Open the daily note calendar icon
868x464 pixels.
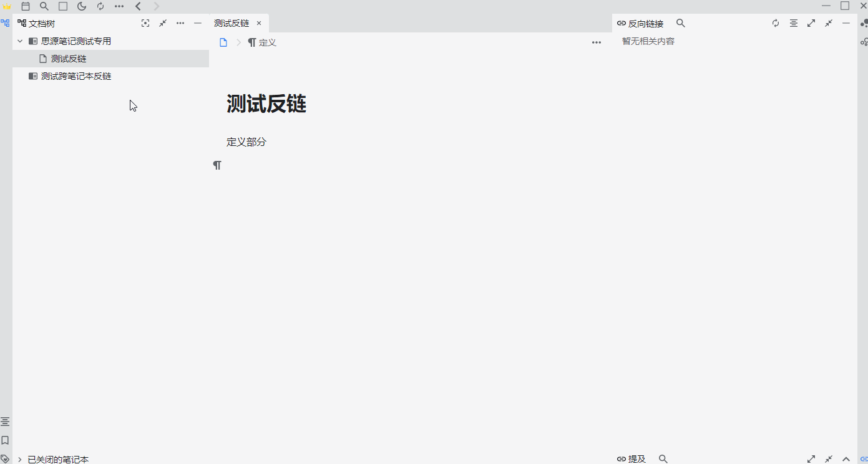pos(26,6)
